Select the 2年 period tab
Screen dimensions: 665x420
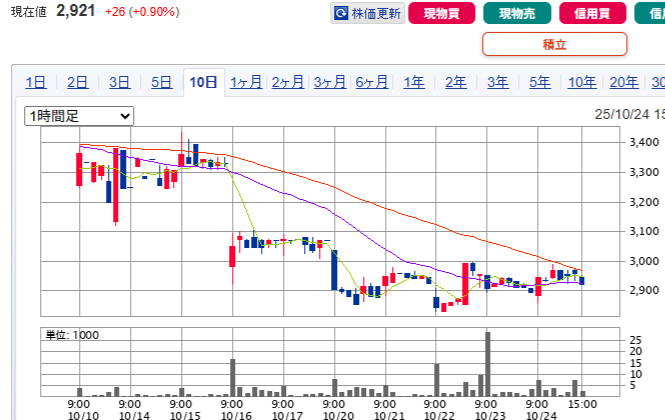[x=455, y=83]
